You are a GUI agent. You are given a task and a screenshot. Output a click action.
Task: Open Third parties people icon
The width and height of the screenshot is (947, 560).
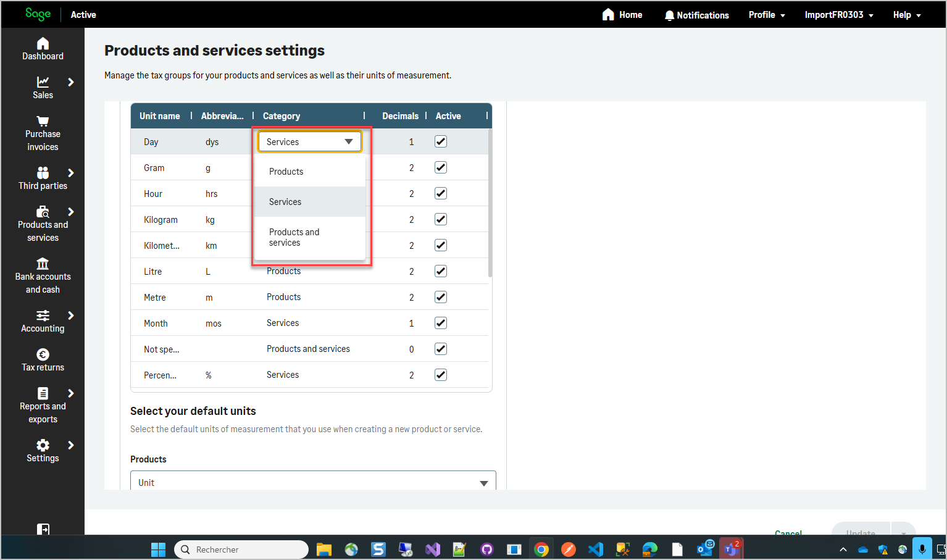click(43, 173)
